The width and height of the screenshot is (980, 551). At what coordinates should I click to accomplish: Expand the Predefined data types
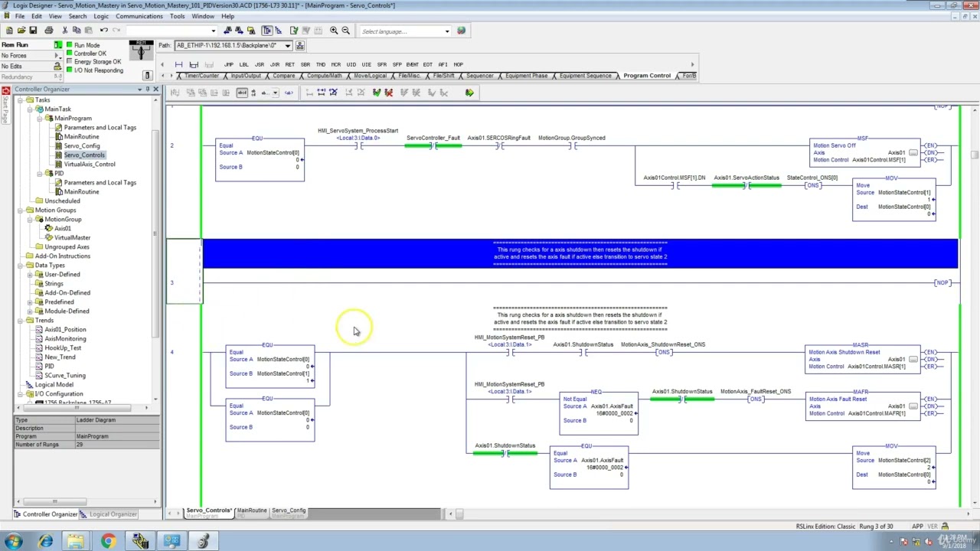(30, 302)
